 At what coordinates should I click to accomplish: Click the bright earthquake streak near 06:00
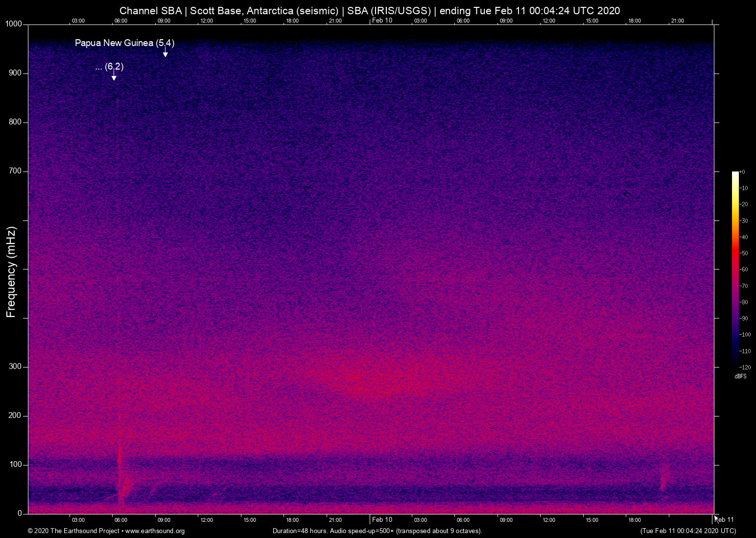click(x=120, y=461)
